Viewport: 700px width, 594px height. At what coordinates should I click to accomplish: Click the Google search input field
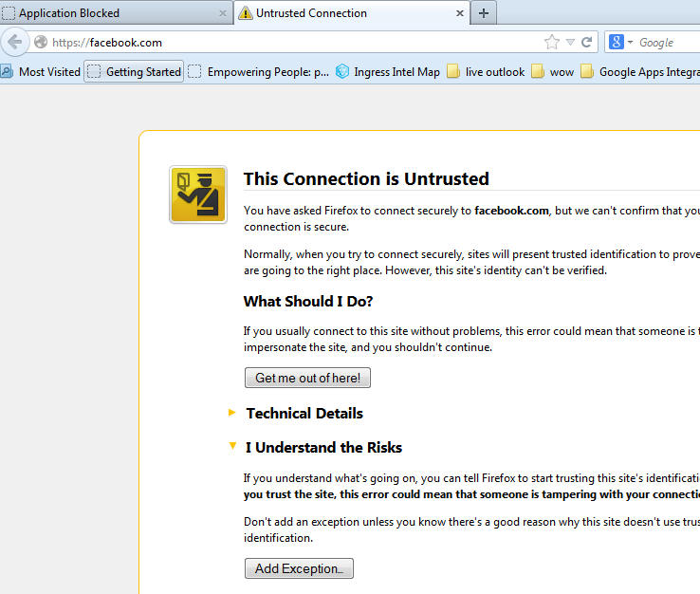click(x=668, y=43)
